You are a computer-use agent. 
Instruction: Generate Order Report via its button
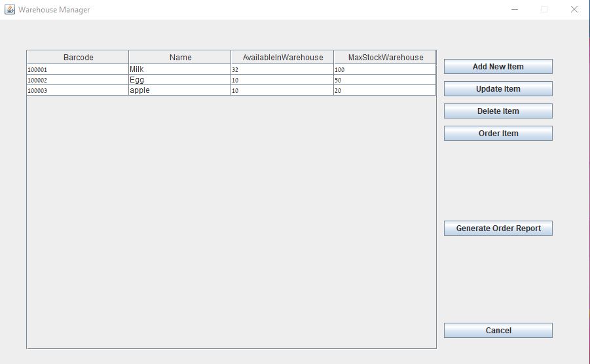pyautogui.click(x=498, y=228)
